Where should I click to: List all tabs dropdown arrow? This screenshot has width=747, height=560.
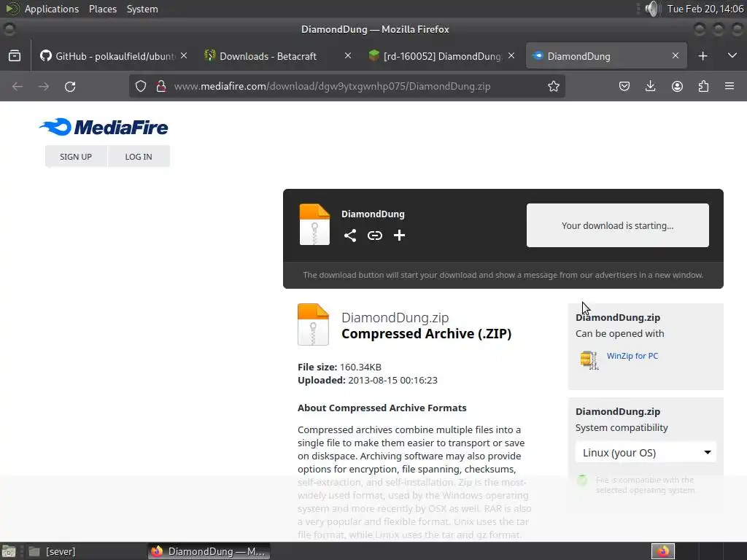coord(732,55)
